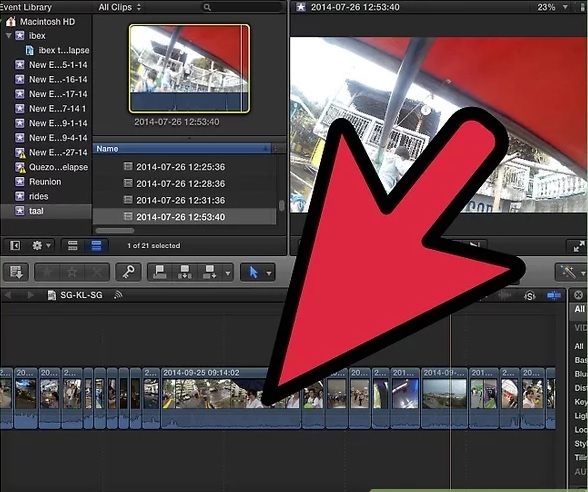Viewport: 588px width, 492px height.
Task: Open the All Clips filter pop-up
Action: pos(120,7)
